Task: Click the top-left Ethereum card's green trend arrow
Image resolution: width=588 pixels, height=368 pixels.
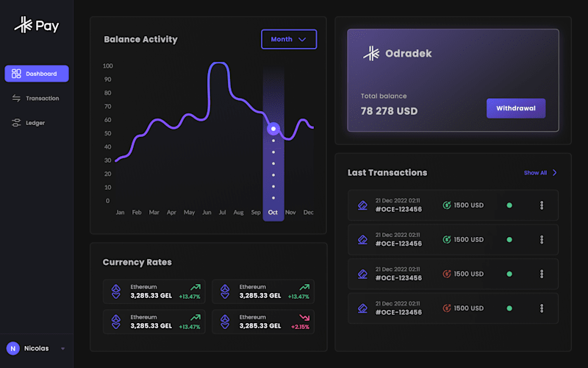Action: pyautogui.click(x=196, y=287)
